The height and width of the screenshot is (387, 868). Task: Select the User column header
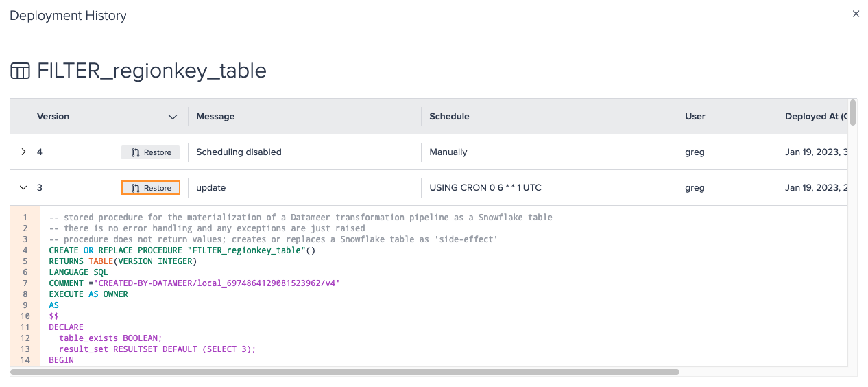(695, 116)
